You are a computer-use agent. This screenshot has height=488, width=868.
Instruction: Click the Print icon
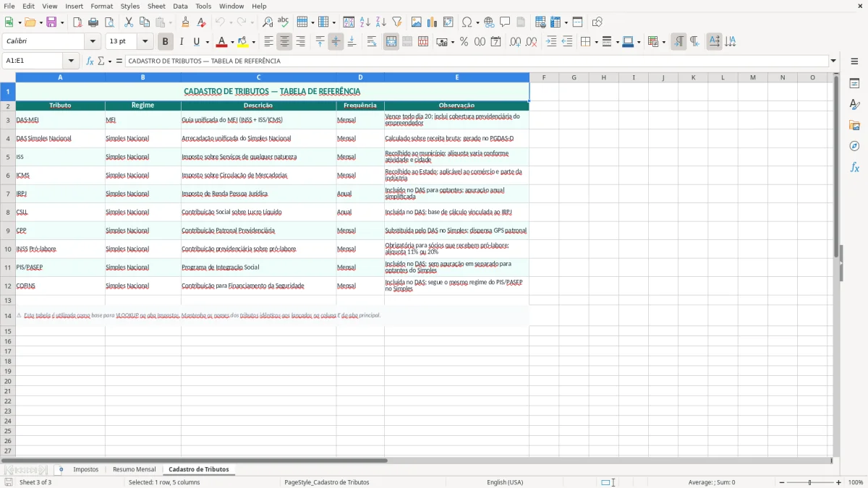pos(93,22)
